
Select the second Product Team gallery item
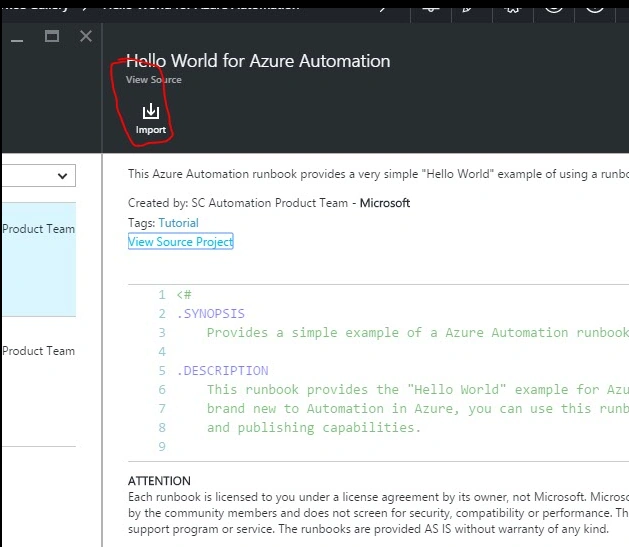click(x=39, y=381)
